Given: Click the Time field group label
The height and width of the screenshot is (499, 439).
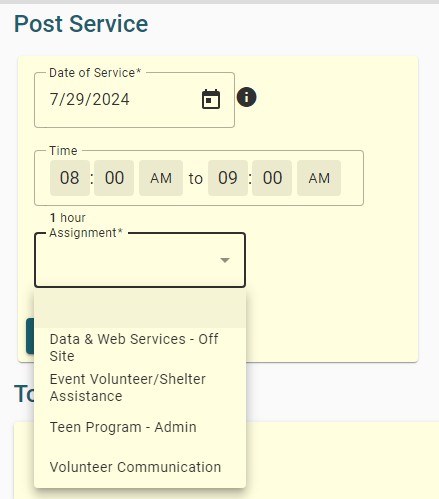Looking at the screenshot, I should pos(63,151).
